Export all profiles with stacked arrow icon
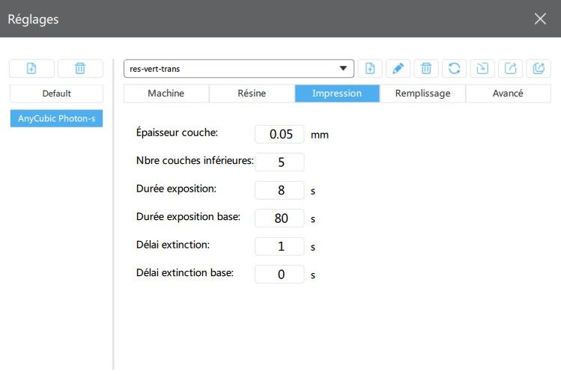The height and width of the screenshot is (392, 561). pos(539,68)
